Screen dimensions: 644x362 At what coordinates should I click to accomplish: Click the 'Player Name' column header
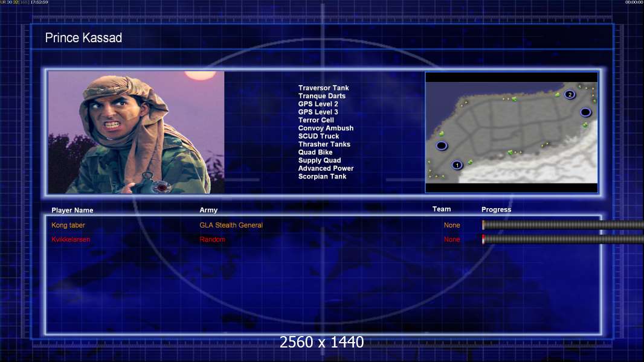point(72,211)
